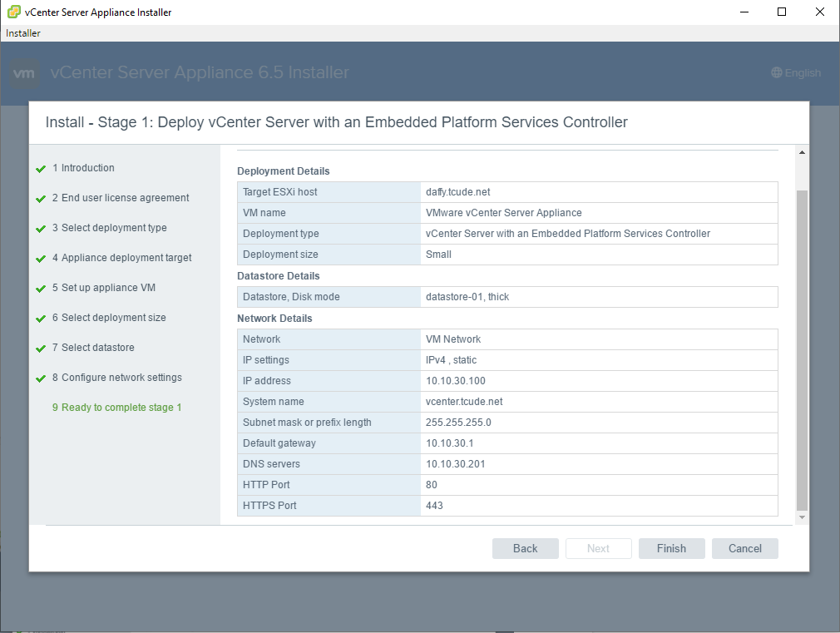Viewport: 840px width, 633px height.
Task: Go to step 3 Select deployment type
Action: pos(109,228)
